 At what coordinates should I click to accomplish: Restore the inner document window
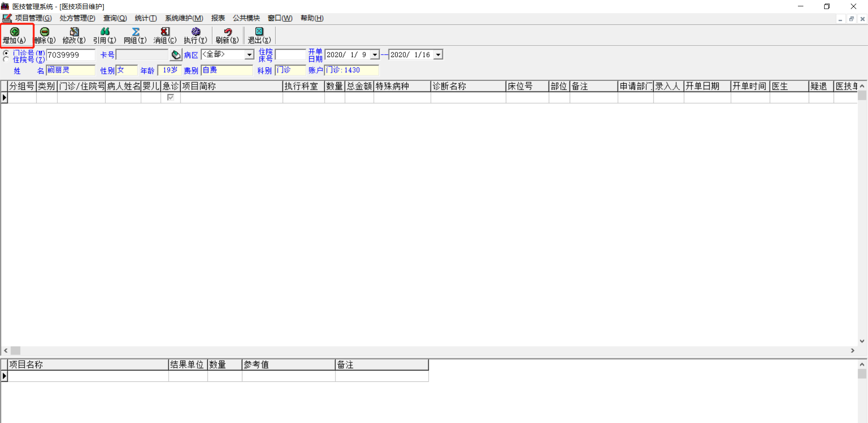click(x=851, y=19)
